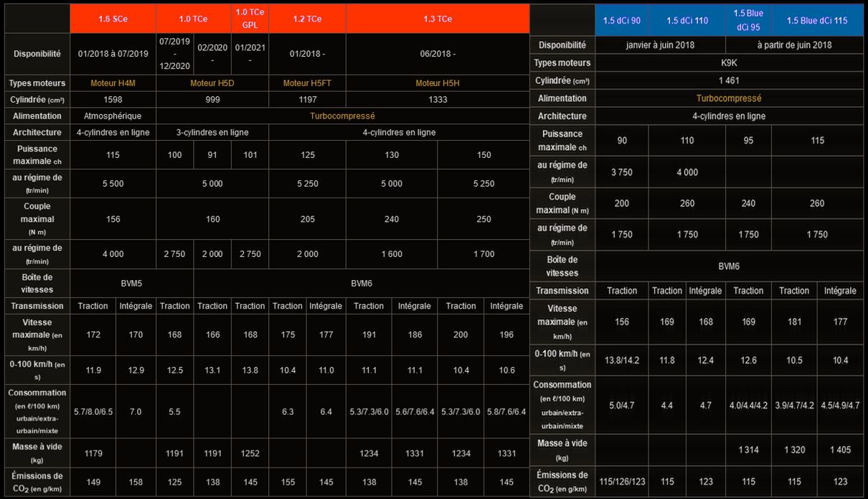
Task: Click the 1.5 Blue dCi 95 header
Action: tap(748, 19)
